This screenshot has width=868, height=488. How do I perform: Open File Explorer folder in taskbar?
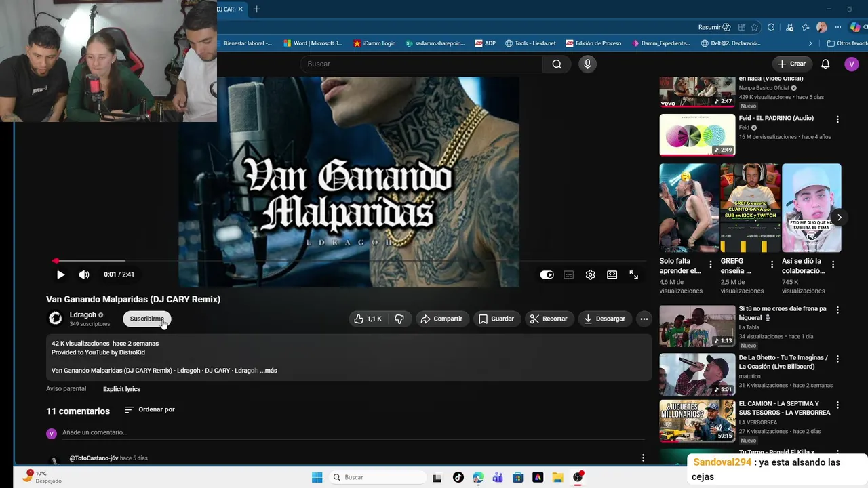[557, 477]
